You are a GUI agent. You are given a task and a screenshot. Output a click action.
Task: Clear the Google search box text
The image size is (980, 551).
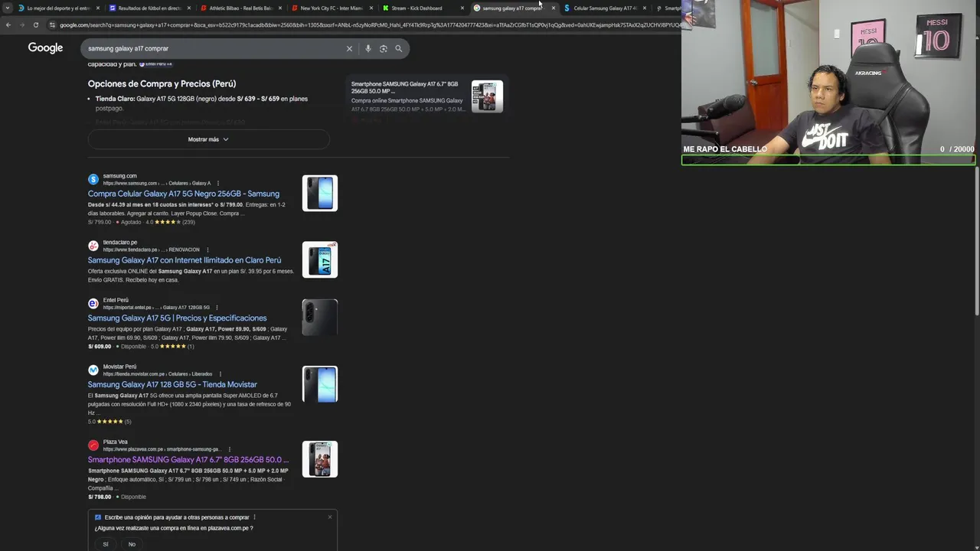click(x=349, y=48)
